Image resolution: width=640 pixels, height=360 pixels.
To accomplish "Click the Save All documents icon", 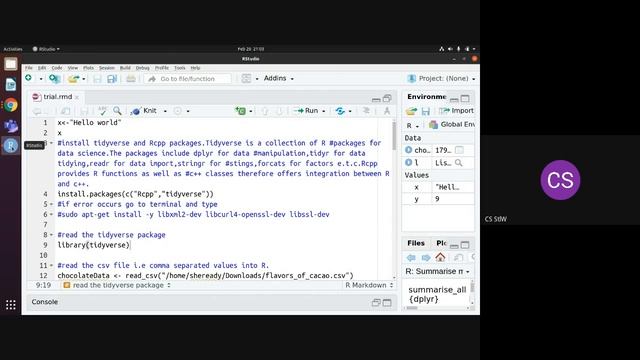I will tap(112, 78).
